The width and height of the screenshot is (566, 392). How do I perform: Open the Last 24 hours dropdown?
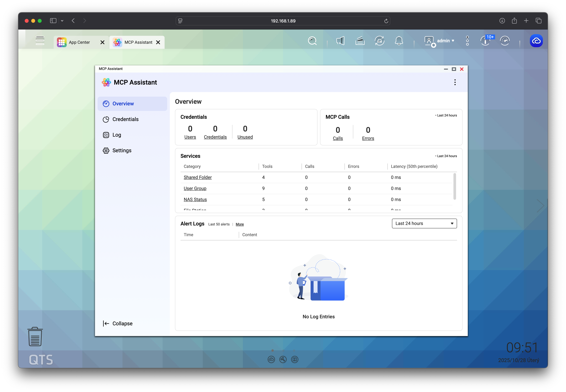pyautogui.click(x=424, y=223)
